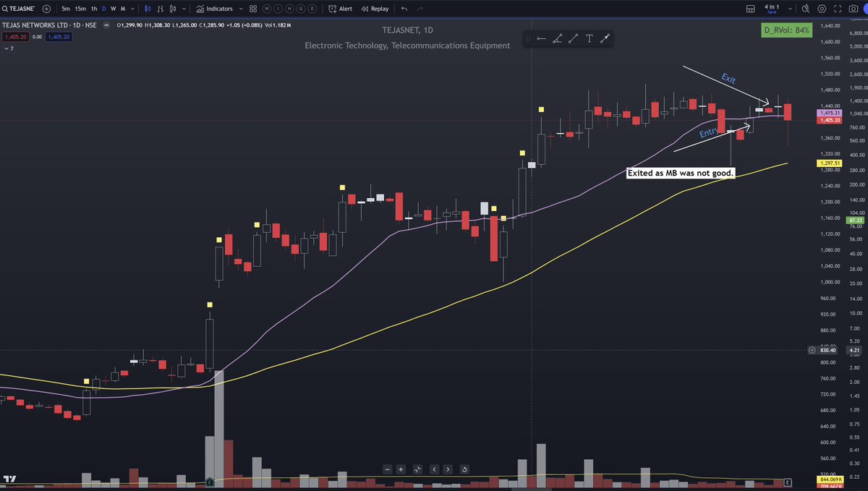Image resolution: width=868 pixels, height=491 pixels.
Task: Click the TEJAS NETWORKS LTD symbol title
Action: click(x=48, y=25)
